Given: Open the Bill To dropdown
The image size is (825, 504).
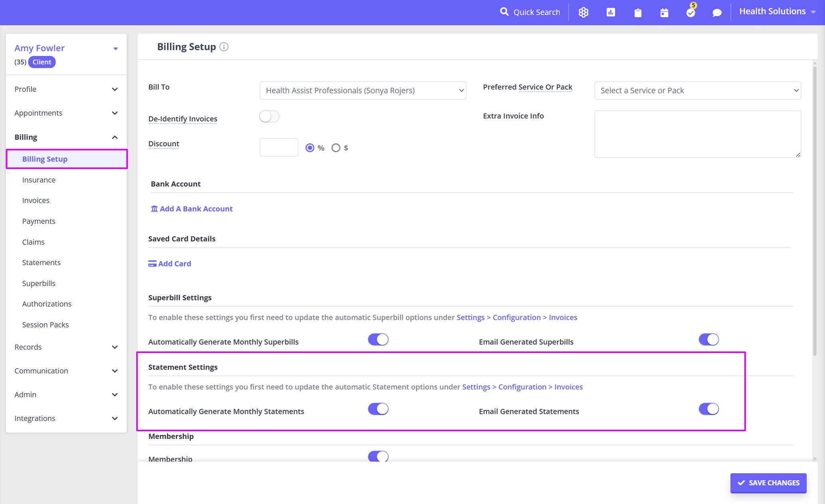Looking at the screenshot, I should click(362, 90).
